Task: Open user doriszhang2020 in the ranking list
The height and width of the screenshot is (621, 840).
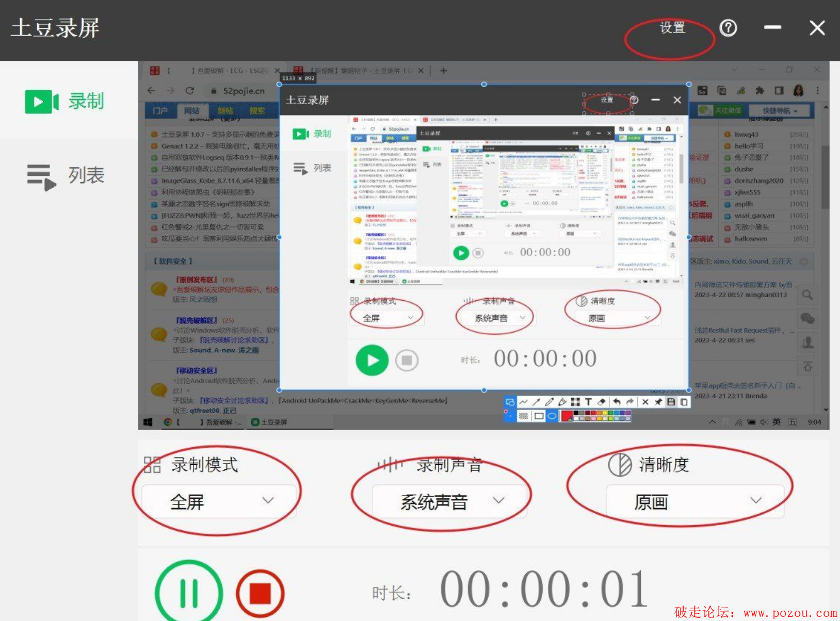Action: (758, 181)
